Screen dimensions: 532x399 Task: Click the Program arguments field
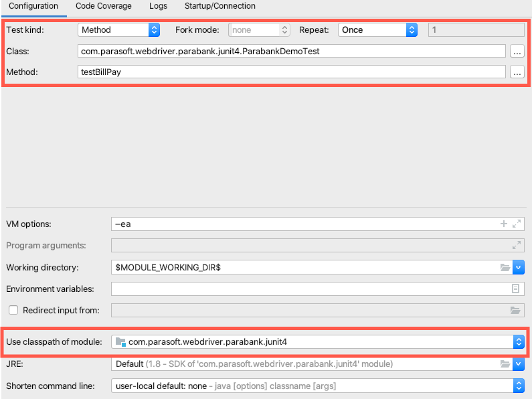coord(318,245)
